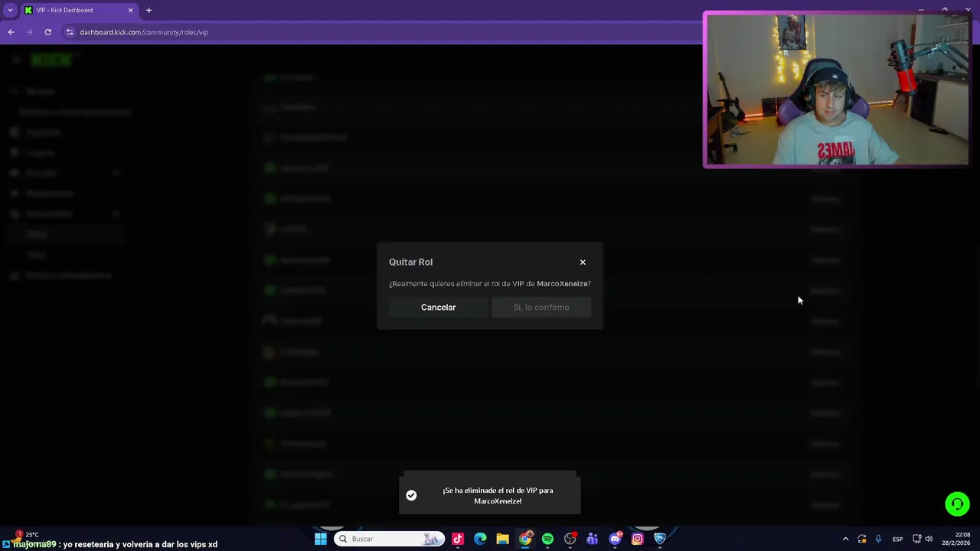The height and width of the screenshot is (551, 980).
Task: Open network settings from the tray
Action: point(917,539)
